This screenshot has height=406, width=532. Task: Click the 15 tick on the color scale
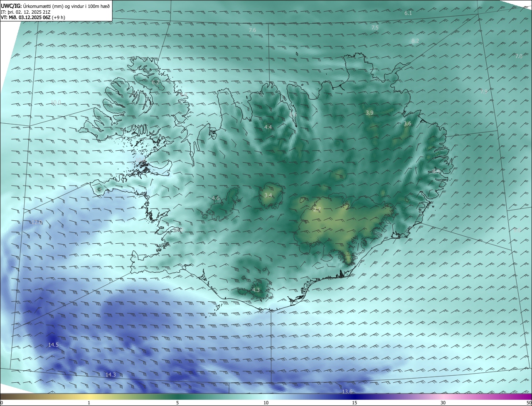355,403
